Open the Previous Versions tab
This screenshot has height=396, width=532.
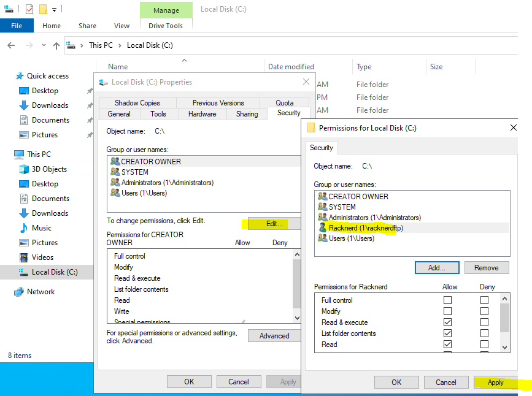pos(218,103)
